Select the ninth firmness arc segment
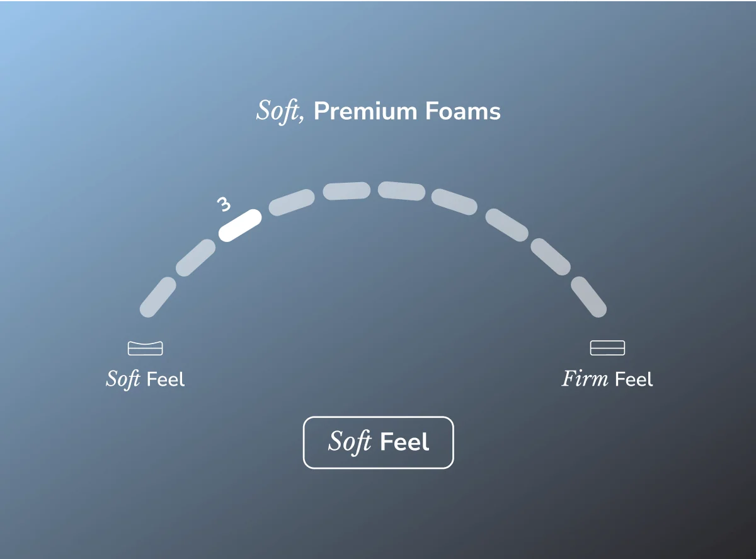 (551, 256)
